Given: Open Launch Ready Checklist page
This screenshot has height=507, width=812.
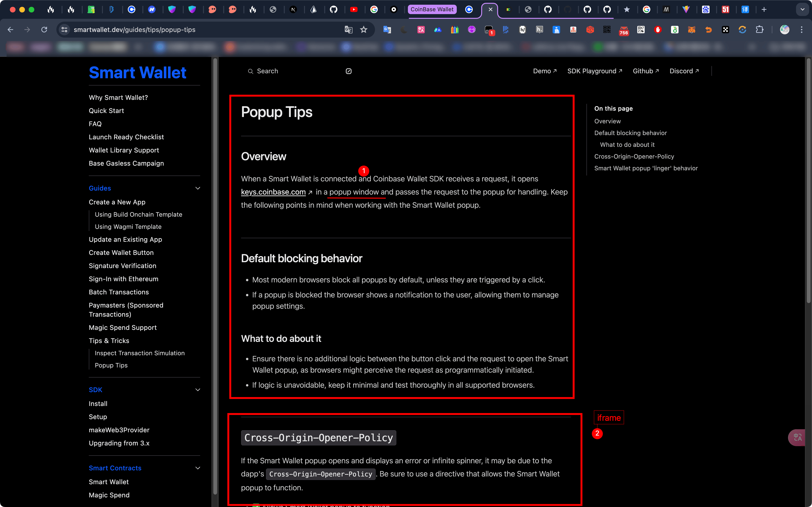Looking at the screenshot, I should (x=126, y=137).
